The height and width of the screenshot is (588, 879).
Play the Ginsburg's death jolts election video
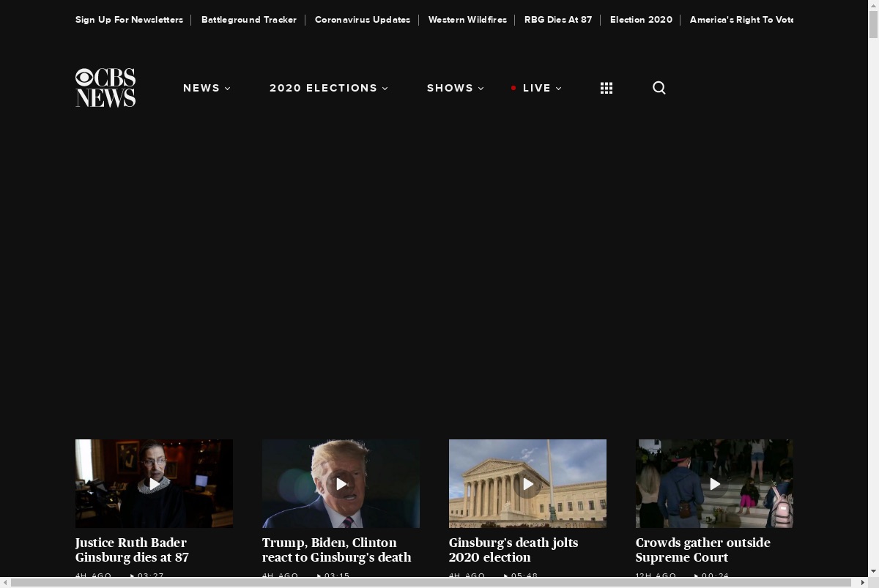coord(527,483)
